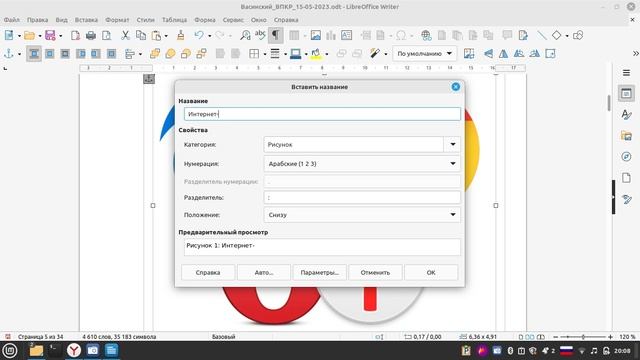Viewport: 640px width, 360px height.
Task: Open the file manager folder in the taskbar
Action: coord(36,350)
